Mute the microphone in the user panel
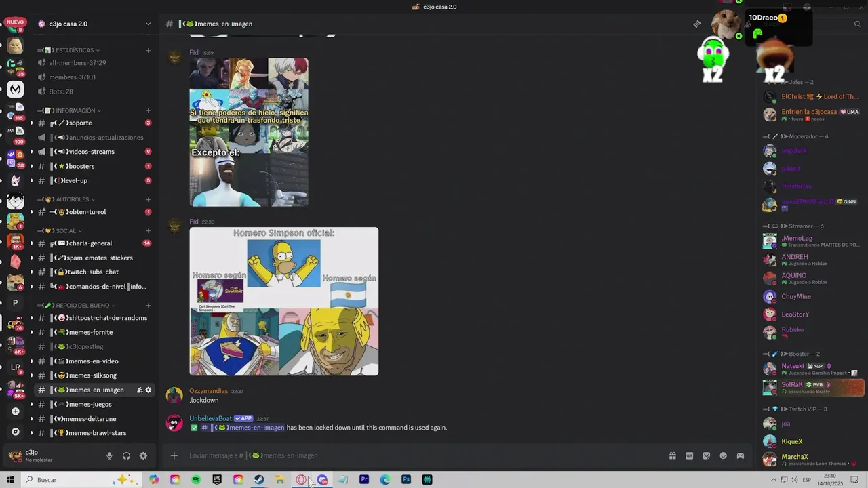The width and height of the screenshot is (868, 488). (109, 456)
